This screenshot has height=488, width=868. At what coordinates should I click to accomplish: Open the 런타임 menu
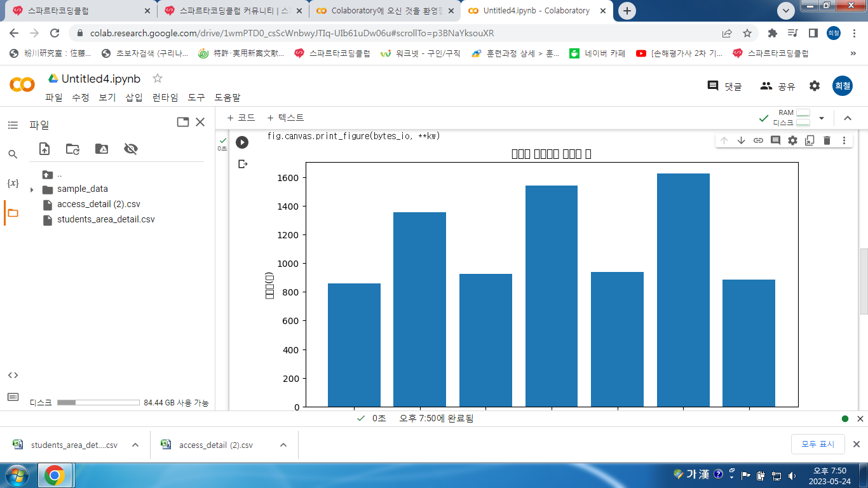[165, 97]
